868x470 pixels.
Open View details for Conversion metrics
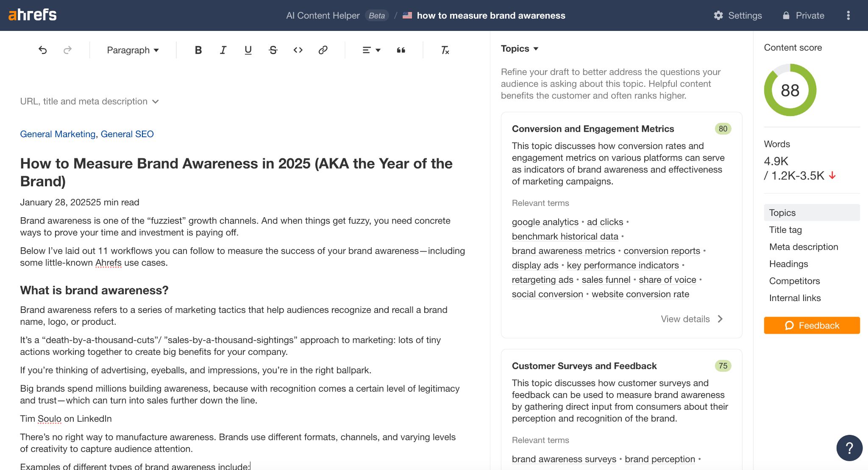(692, 319)
